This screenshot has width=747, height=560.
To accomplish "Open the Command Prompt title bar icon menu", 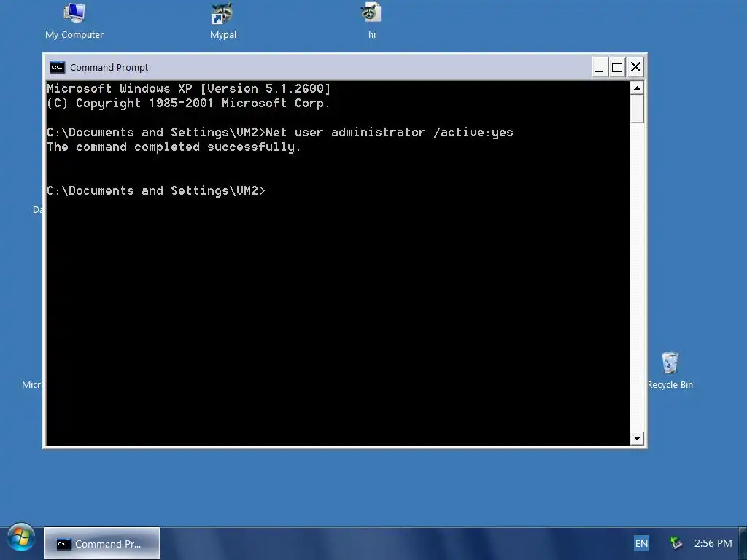I will [x=58, y=67].
